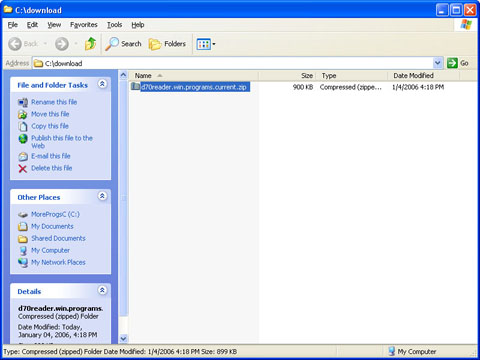Viewport: 480px width, 360px height.
Task: Open the Favorites menu
Action: click(84, 25)
